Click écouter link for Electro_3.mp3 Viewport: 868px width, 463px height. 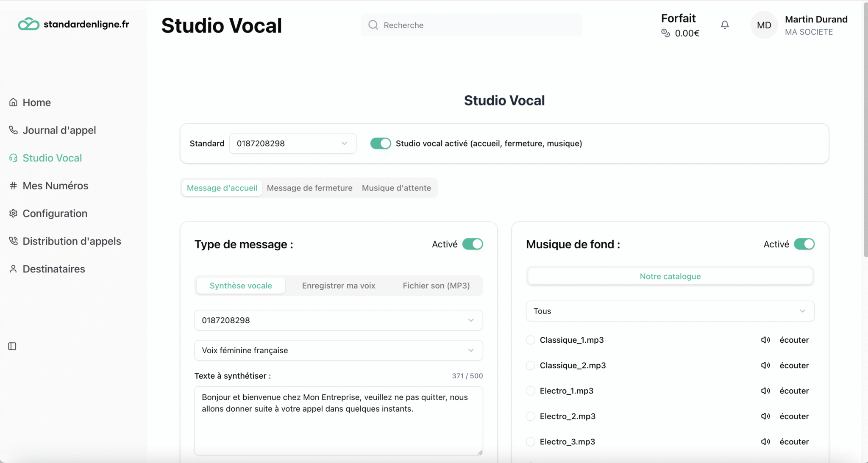[794, 441]
